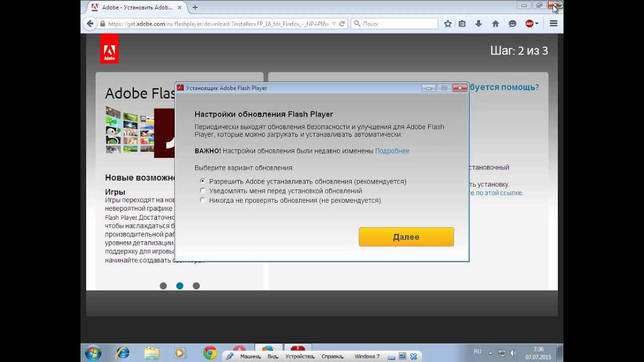Click the Adblock Plus ABP icon

click(529, 24)
